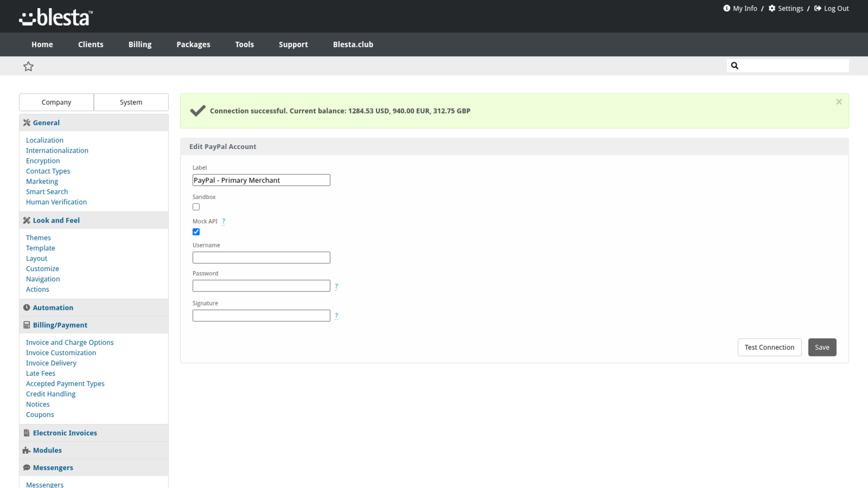Viewport: 868px width, 488px height.
Task: Switch to the Company settings tab
Action: (x=57, y=102)
